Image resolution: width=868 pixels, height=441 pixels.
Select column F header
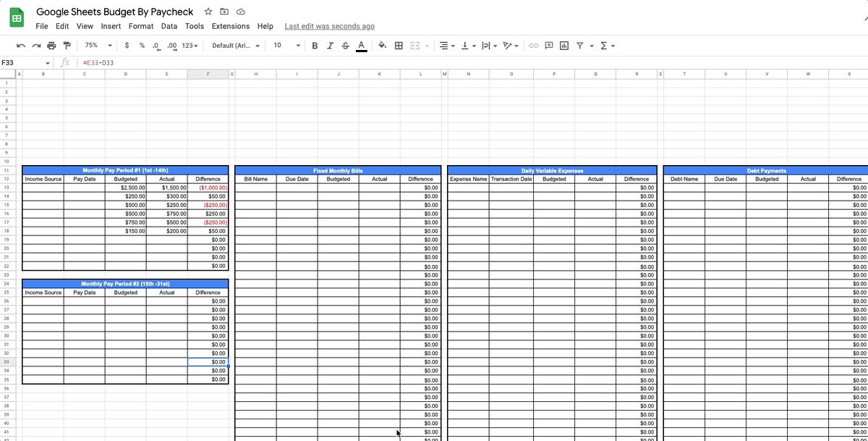[208, 74]
